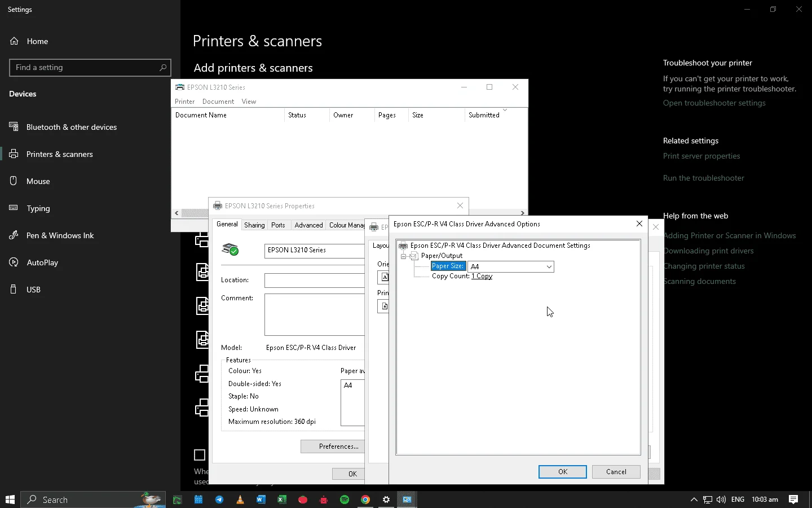Open 'Downloading print drivers' help link
Viewport: 812px width, 508px height.
(x=709, y=251)
